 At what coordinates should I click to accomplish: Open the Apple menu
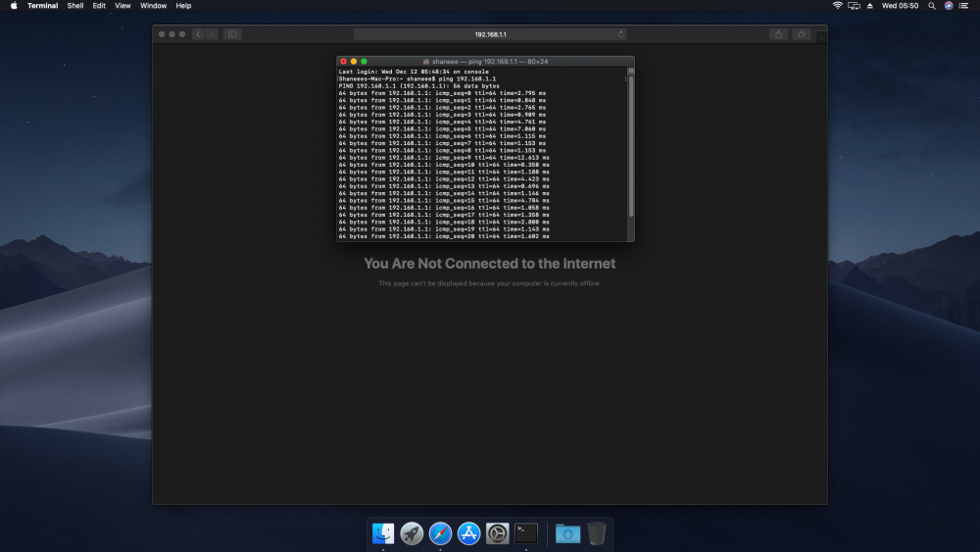14,6
